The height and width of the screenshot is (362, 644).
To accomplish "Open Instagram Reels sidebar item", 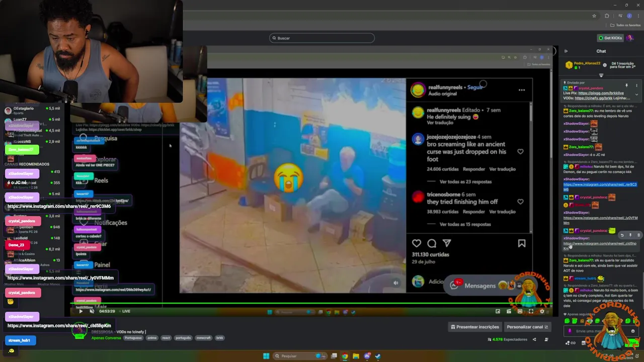I will (x=101, y=180).
